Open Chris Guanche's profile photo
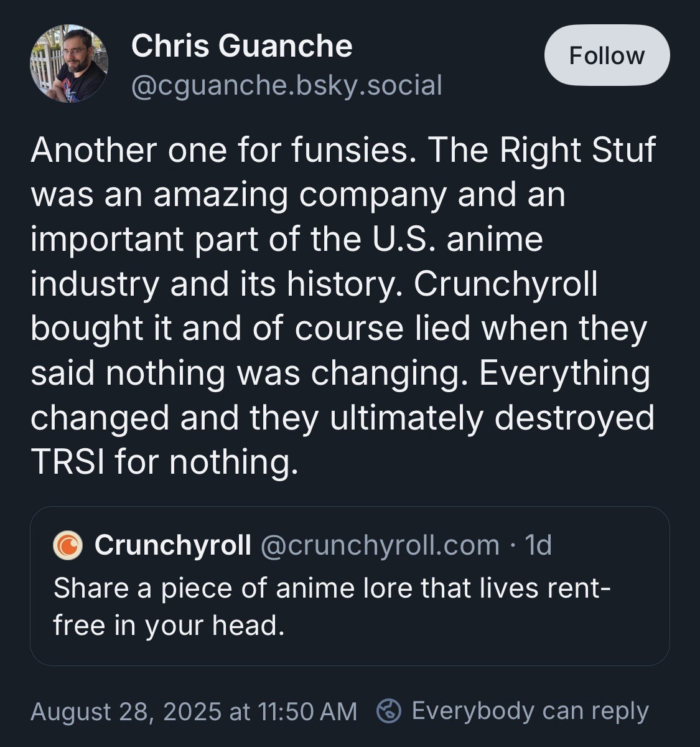Image resolution: width=700 pixels, height=747 pixels. [x=68, y=63]
